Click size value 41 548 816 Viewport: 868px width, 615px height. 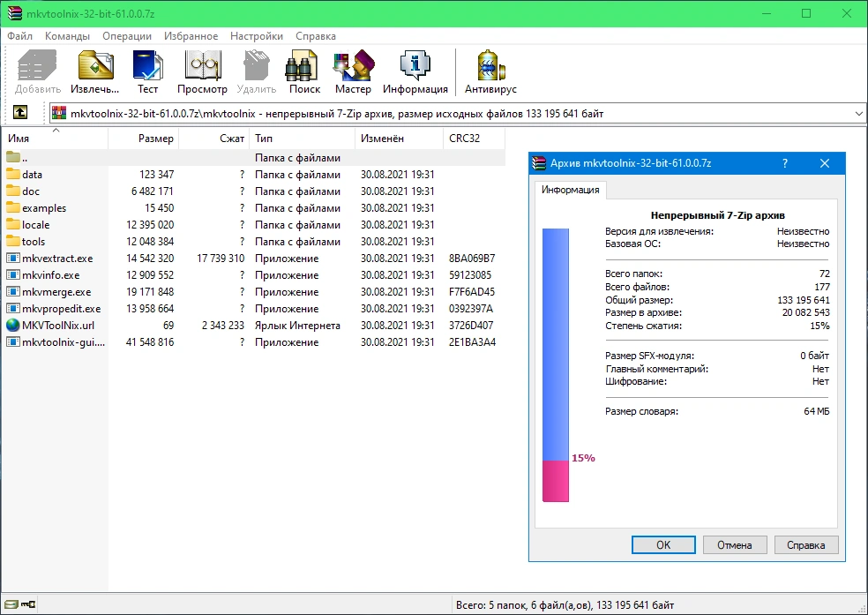click(150, 342)
